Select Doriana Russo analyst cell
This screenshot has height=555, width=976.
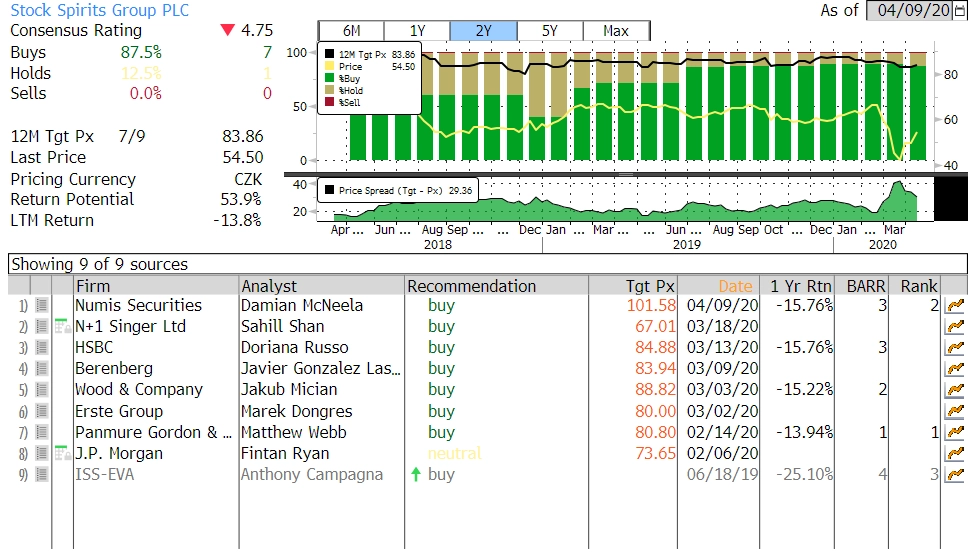pos(321,348)
